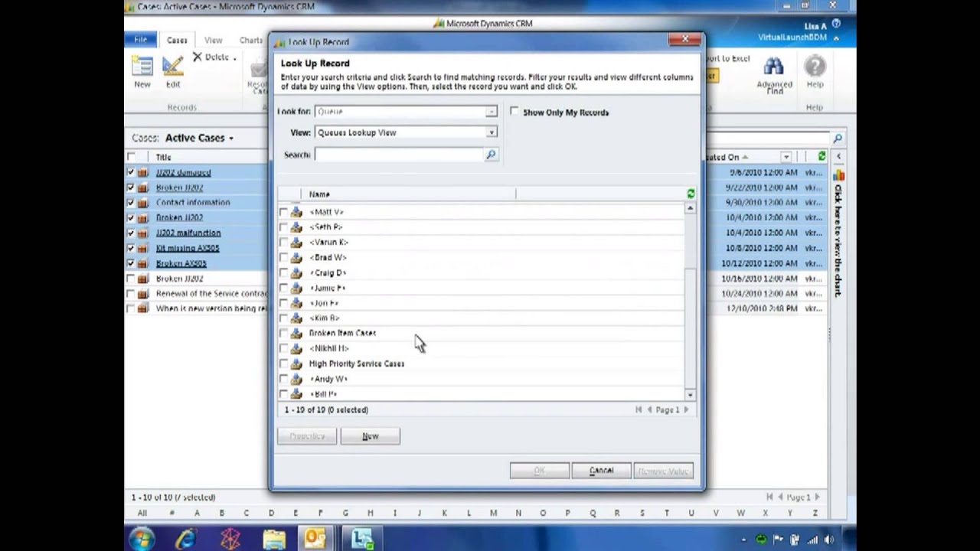Expand the chart pane arrow on the right

838,156
